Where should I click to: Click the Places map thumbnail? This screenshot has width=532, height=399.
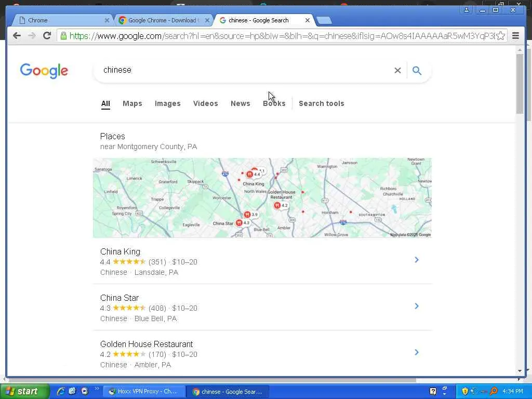[x=262, y=198]
